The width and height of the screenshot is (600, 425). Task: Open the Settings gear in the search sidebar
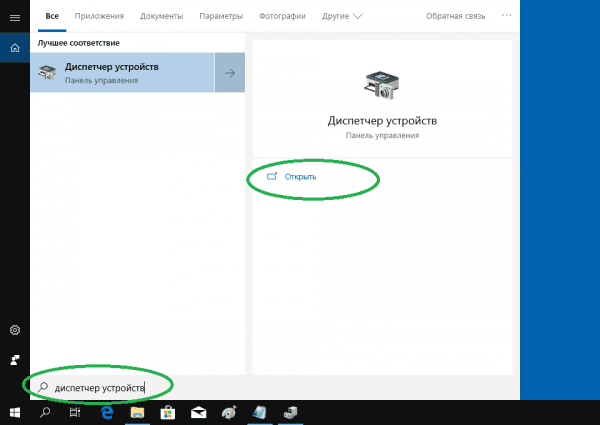[x=15, y=330]
